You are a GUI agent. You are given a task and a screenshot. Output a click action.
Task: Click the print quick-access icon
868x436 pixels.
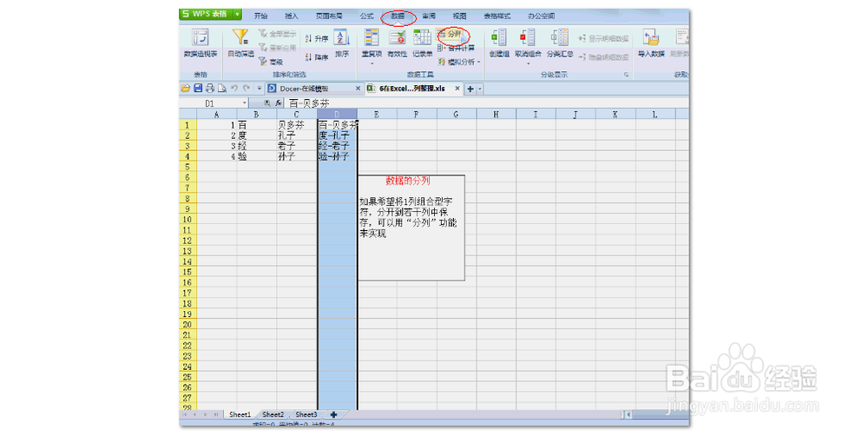point(210,88)
